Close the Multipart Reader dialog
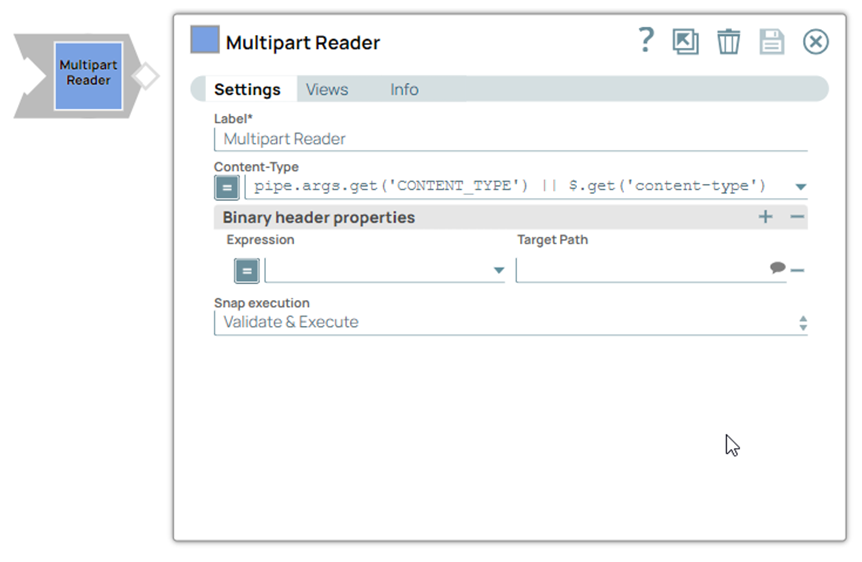The height and width of the screenshot is (562, 862). [x=816, y=42]
